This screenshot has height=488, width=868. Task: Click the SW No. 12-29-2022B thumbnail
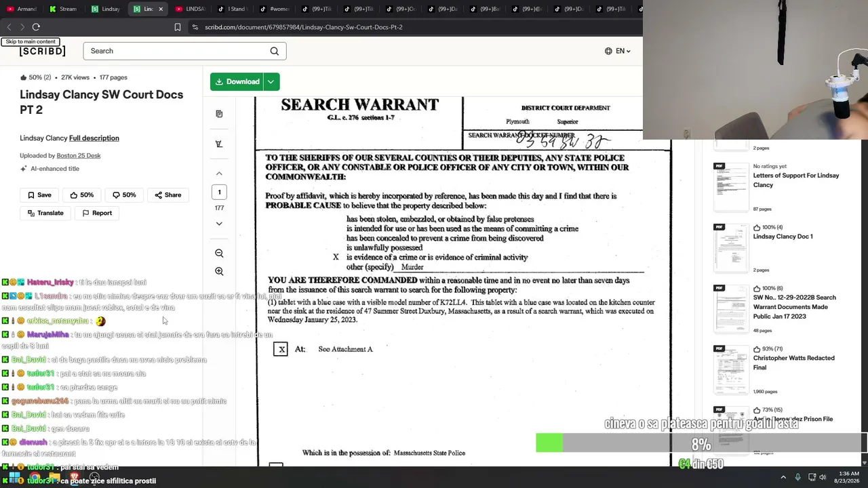point(730,308)
